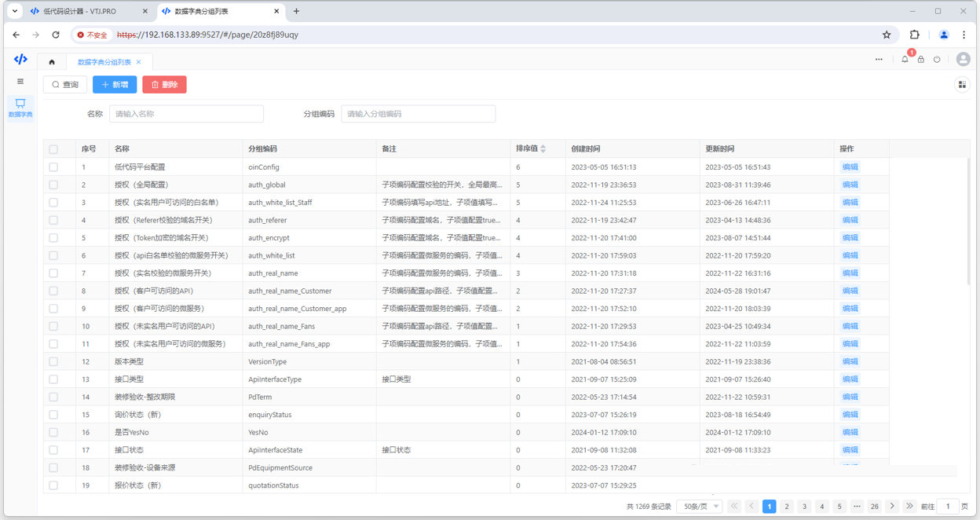Click the hamburger menu collapse icon

[20, 82]
